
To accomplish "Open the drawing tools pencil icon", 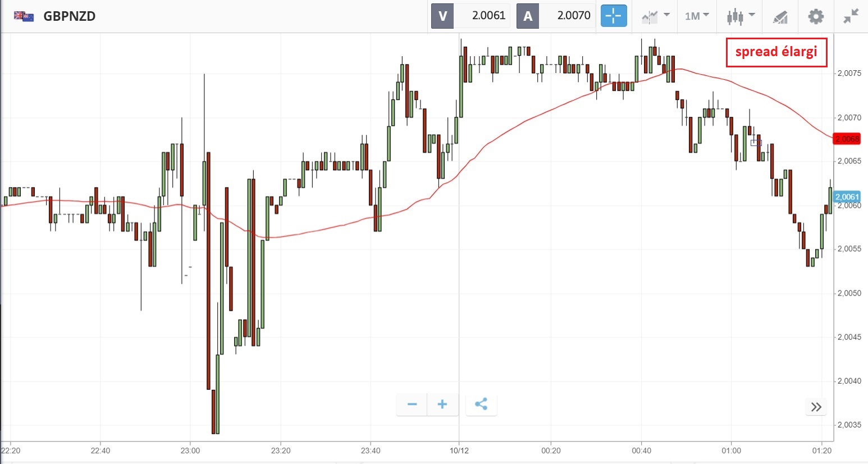I will tap(780, 17).
